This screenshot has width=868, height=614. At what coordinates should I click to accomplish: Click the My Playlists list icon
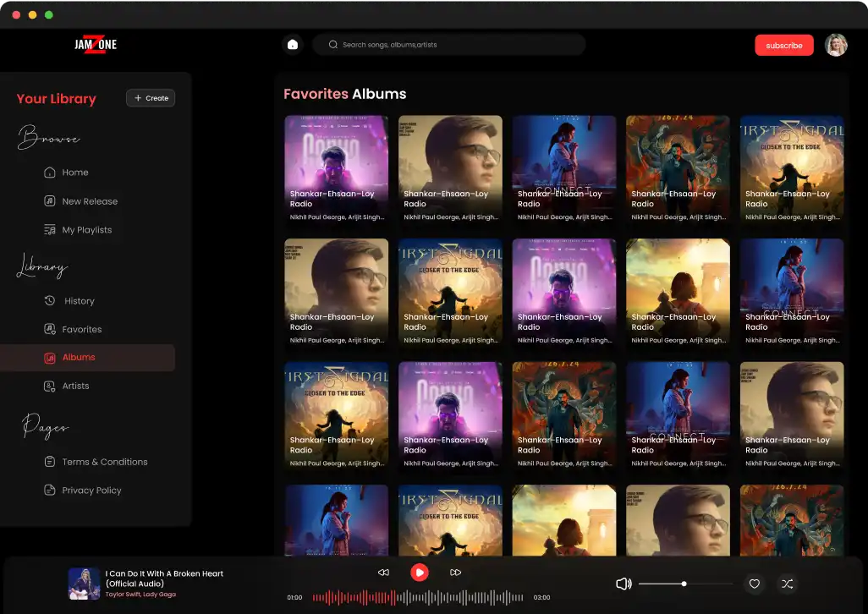[50, 229]
